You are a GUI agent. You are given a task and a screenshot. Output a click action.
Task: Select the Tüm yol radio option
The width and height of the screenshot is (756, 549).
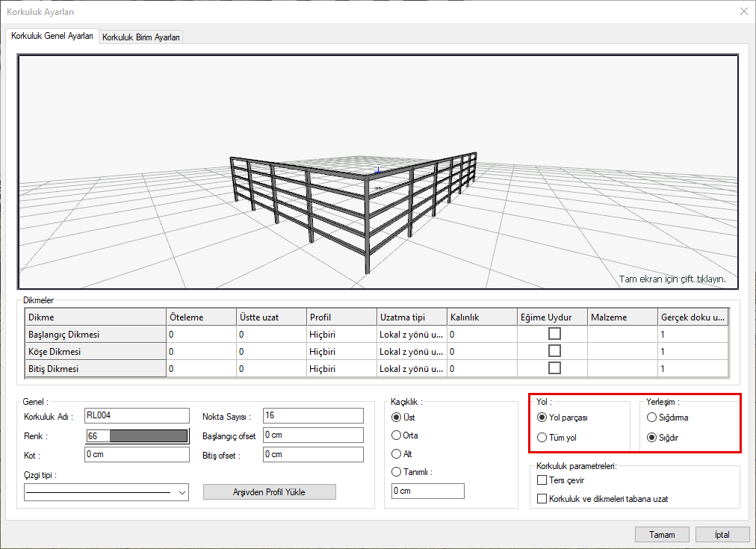(542, 438)
